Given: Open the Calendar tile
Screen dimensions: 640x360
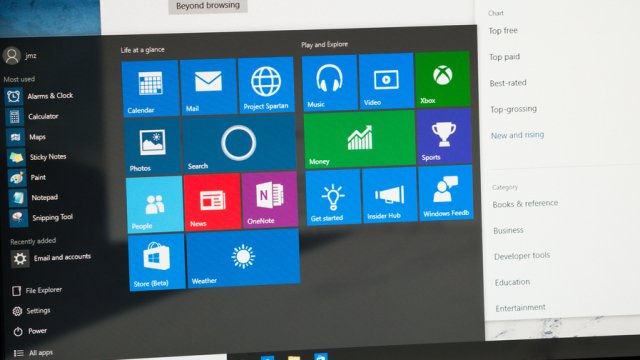Looking at the screenshot, I should pyautogui.click(x=150, y=88).
